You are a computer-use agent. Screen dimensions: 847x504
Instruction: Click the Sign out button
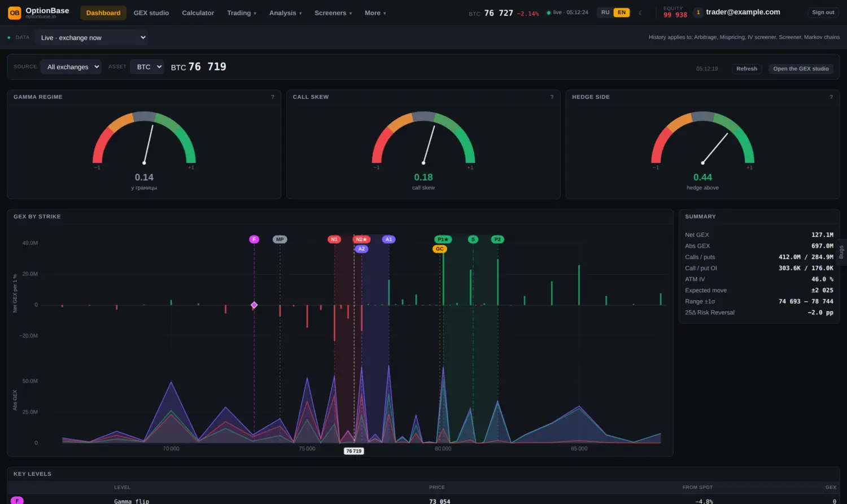tap(823, 12)
